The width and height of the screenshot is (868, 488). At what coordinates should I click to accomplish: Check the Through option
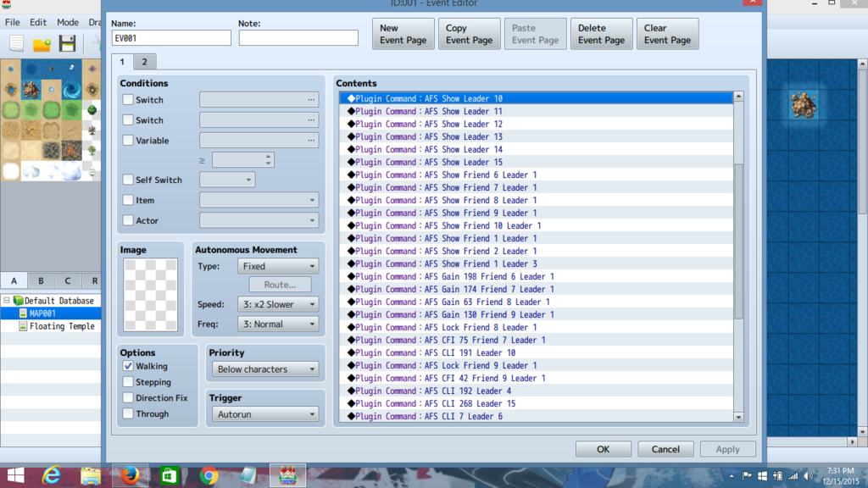(128, 413)
